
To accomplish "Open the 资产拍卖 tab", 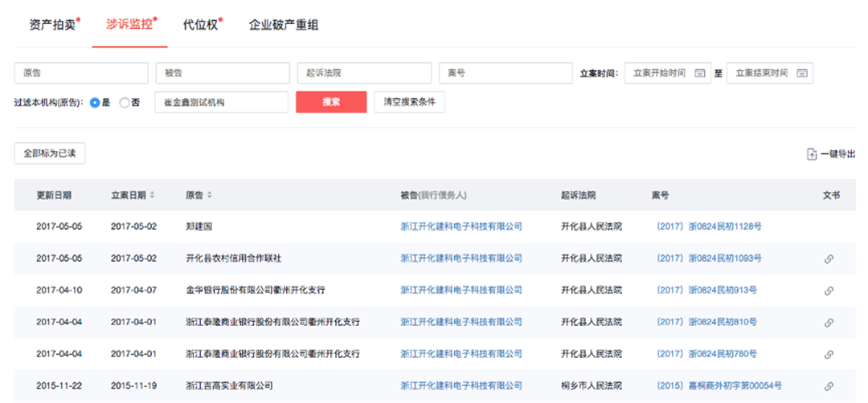I will pos(52,25).
